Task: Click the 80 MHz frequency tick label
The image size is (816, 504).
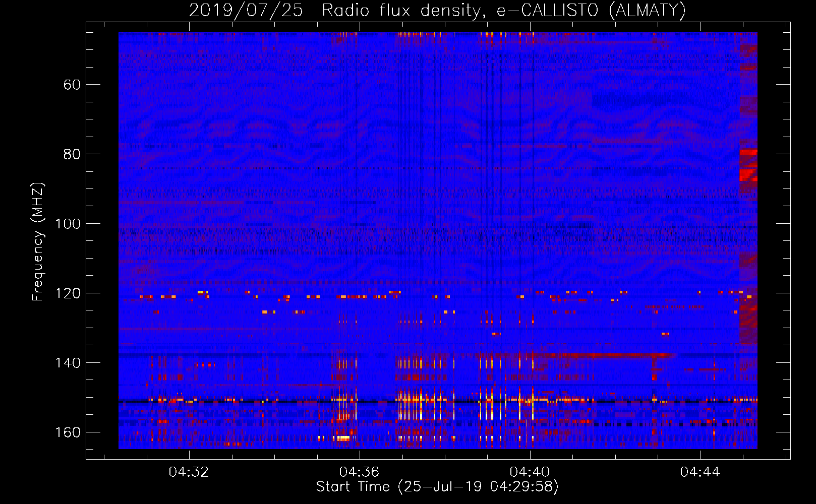Action: [72, 154]
